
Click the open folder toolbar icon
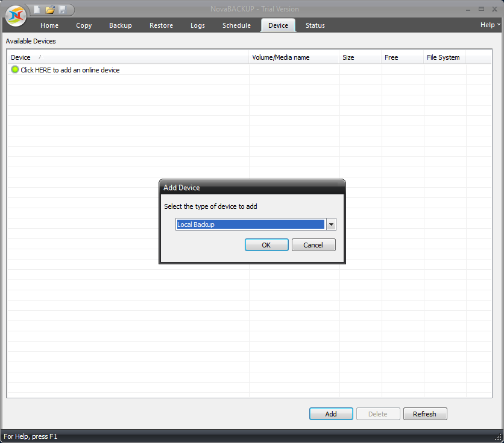click(x=49, y=10)
